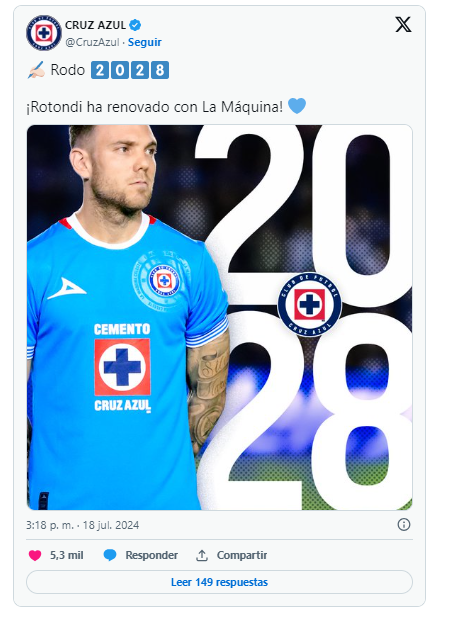Click the CRUZ AZUL account name
This screenshot has height=621, width=460.
click(x=95, y=25)
